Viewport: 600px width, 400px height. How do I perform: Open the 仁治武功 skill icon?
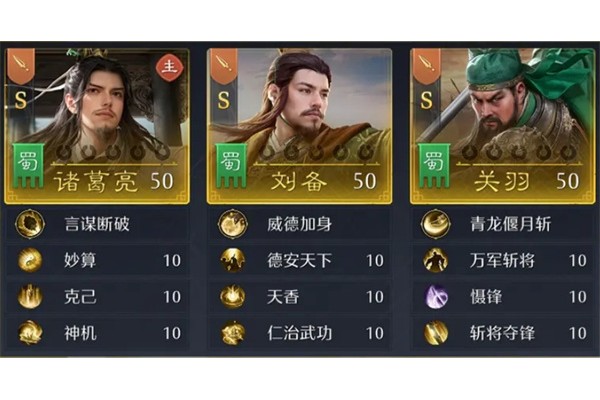click(233, 333)
